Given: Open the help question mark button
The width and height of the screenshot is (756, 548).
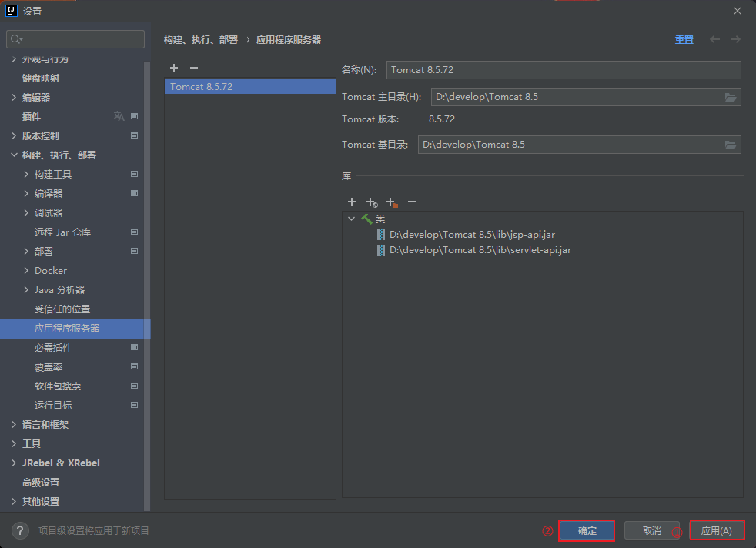Looking at the screenshot, I should (x=20, y=530).
